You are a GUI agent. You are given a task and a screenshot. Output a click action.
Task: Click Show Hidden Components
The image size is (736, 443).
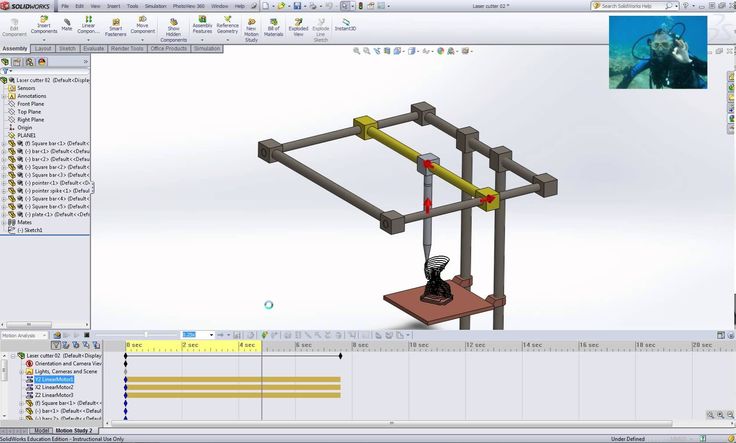click(173, 31)
